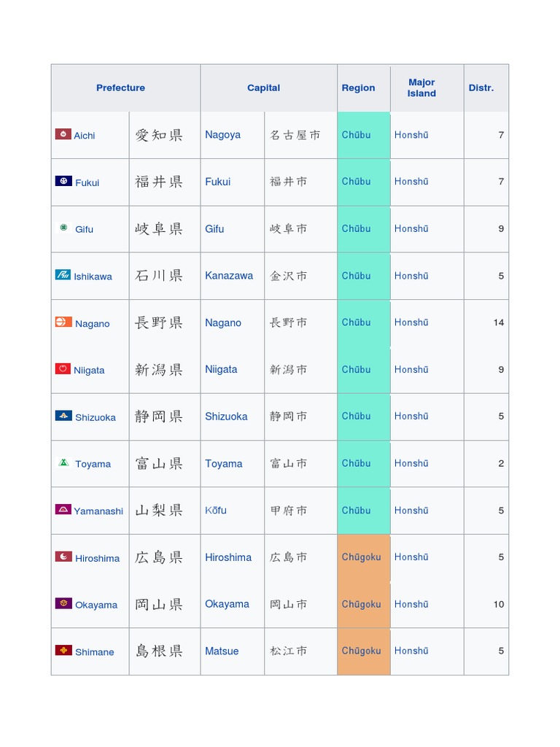The image size is (560, 747).
Task: Select the Japanese text 名古屋市
Action: click(x=295, y=135)
